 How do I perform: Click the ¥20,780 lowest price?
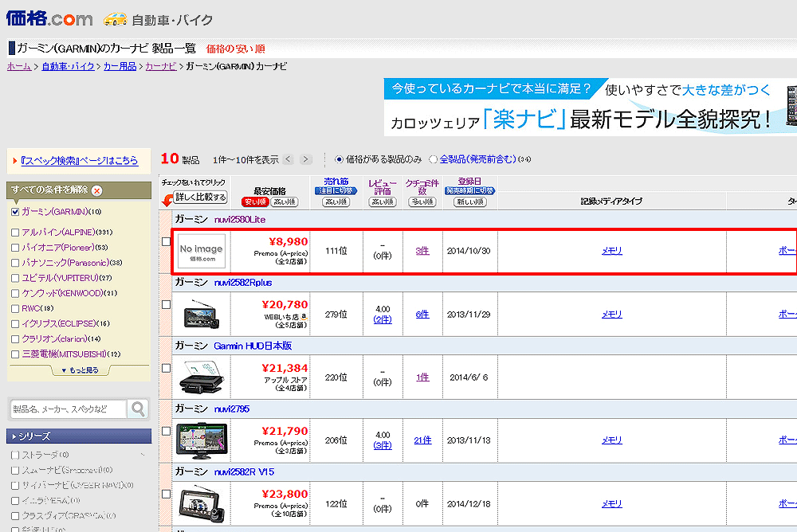click(285, 304)
